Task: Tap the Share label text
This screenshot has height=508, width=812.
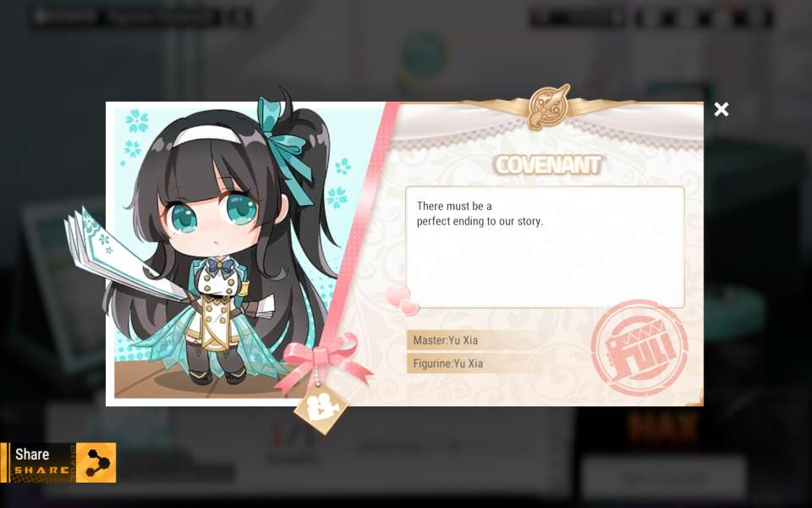Action: (32, 454)
